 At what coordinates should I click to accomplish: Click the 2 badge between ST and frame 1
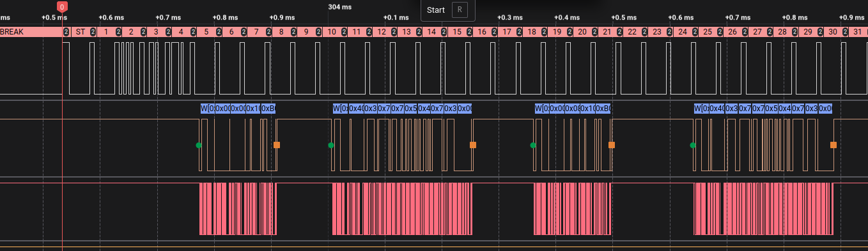click(x=93, y=32)
